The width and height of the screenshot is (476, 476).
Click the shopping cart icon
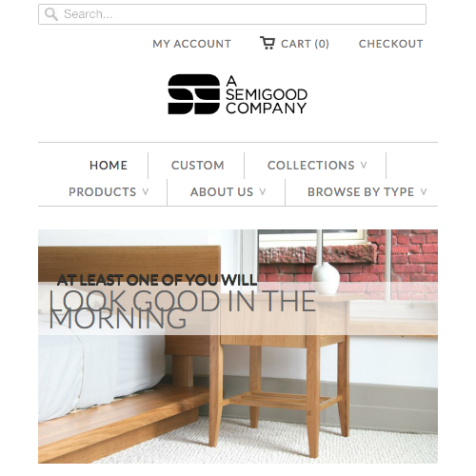point(268,43)
